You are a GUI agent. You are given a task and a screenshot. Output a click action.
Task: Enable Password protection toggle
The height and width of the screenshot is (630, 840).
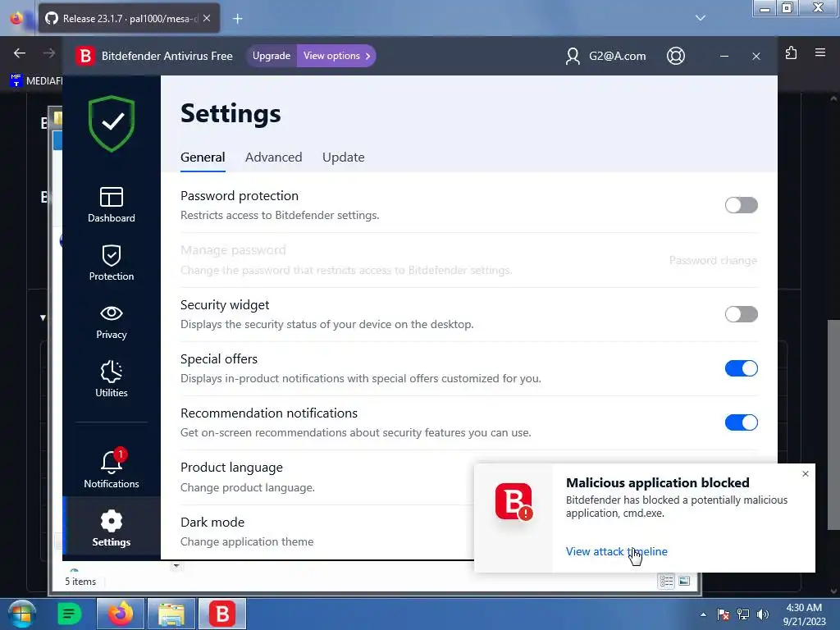(x=742, y=205)
